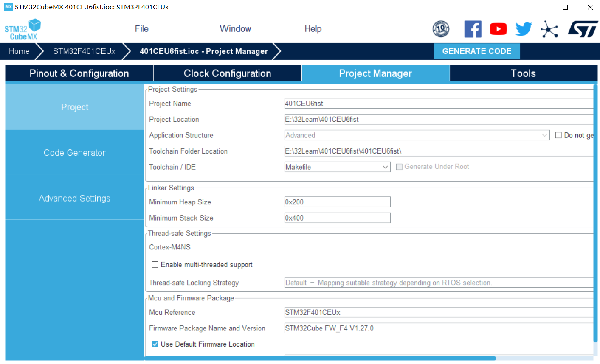Image resolution: width=600 pixels, height=364 pixels.
Task: Switch to Clock Configuration tab
Action: (x=228, y=73)
